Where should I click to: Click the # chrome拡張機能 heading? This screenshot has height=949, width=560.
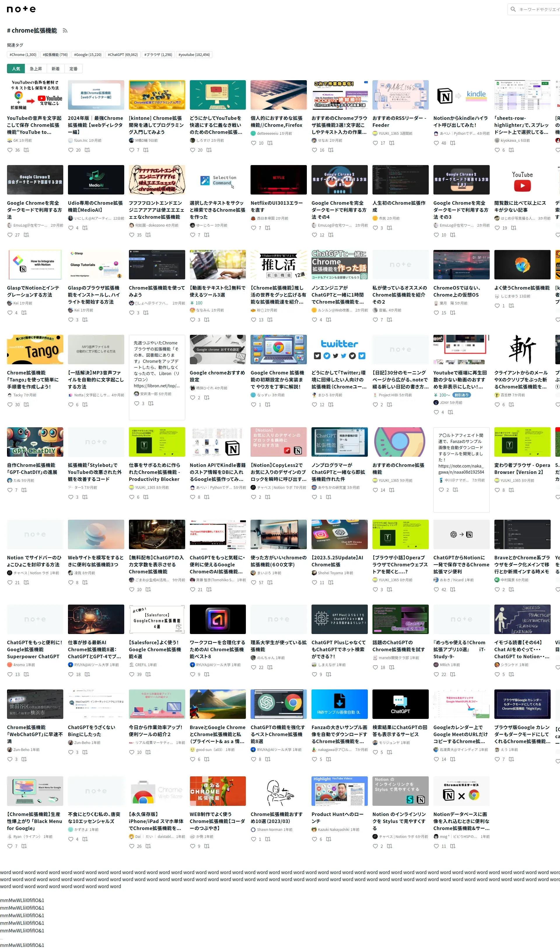[x=32, y=31]
